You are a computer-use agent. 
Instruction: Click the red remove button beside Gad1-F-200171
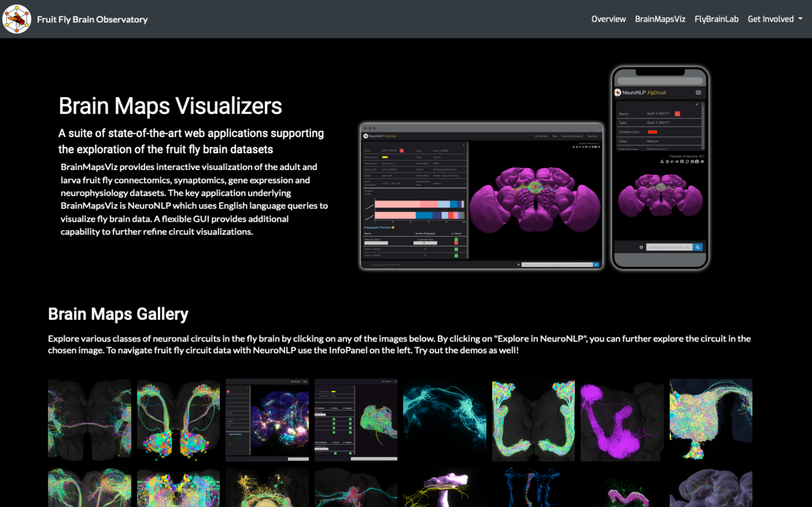point(677,114)
